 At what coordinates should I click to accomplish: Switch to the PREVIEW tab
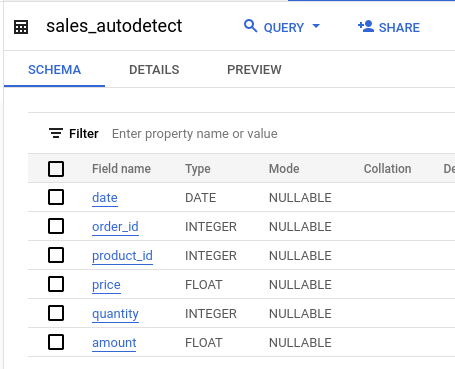click(254, 70)
